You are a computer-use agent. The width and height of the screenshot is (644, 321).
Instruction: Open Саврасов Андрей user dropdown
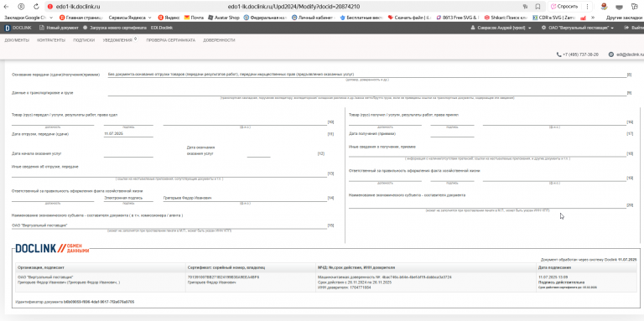coord(501,28)
